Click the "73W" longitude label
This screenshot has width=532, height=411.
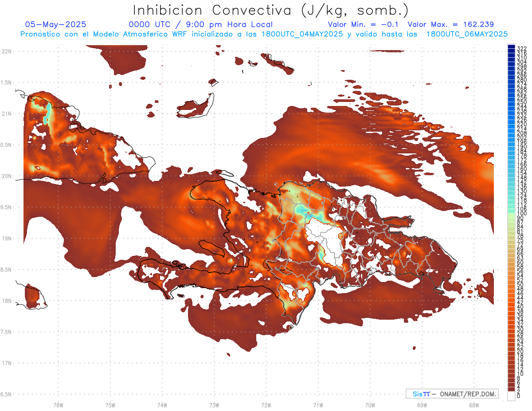[x=214, y=405]
